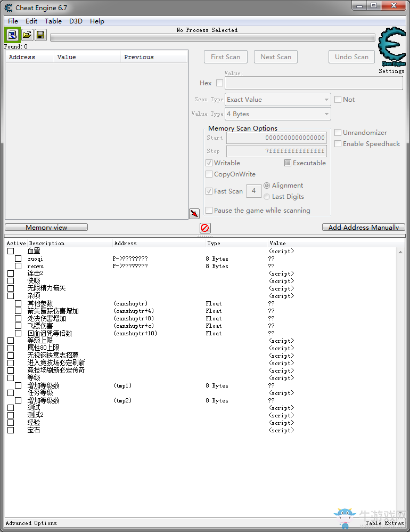
Task: Activate the 连击2 script checkbox
Action: pos(11,273)
